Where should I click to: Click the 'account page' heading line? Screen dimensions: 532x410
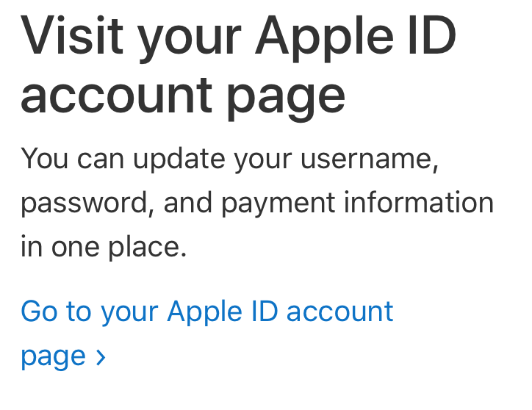coord(183,97)
